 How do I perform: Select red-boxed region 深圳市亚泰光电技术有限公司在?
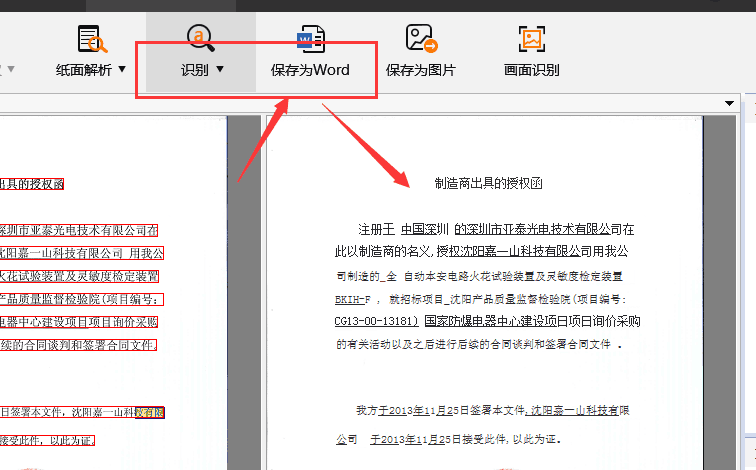(x=79, y=230)
